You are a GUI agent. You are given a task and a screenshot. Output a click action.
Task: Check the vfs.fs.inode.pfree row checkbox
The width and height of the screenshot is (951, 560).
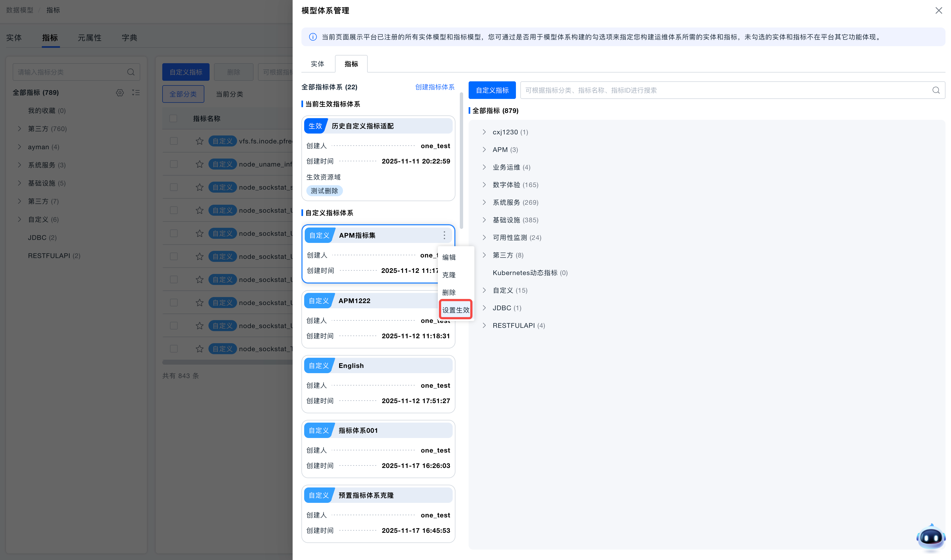174,141
